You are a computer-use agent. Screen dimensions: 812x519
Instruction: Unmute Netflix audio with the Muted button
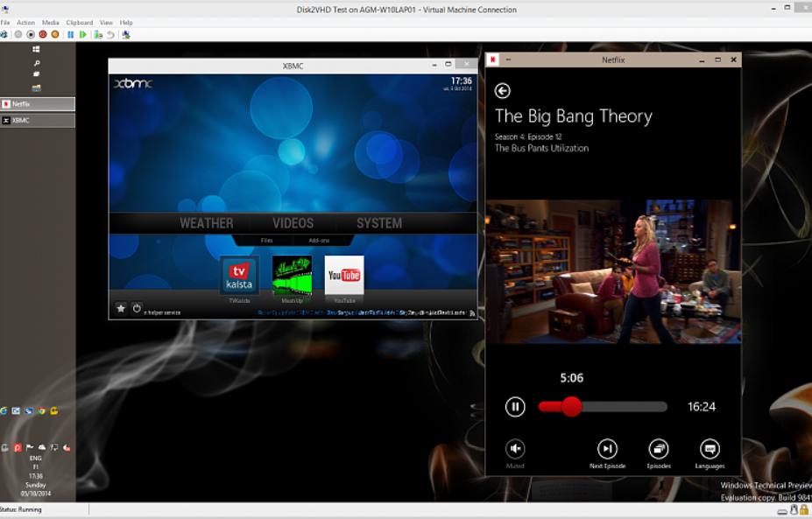(x=515, y=449)
